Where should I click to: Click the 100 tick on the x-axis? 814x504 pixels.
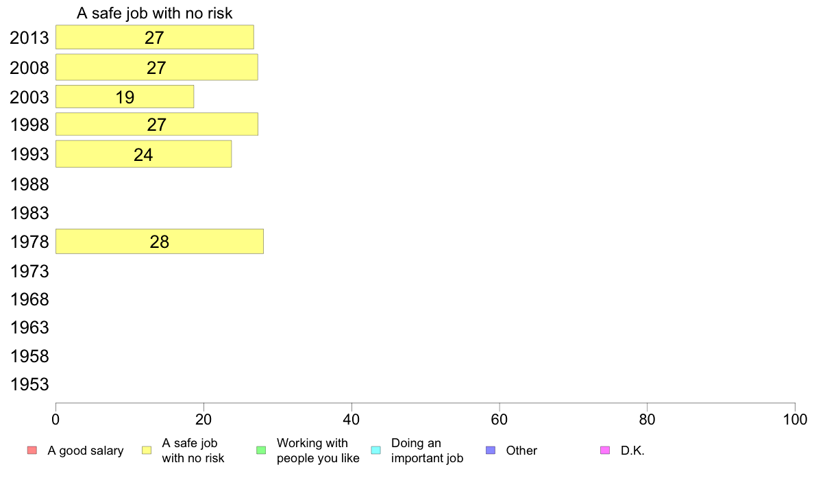pyautogui.click(x=795, y=419)
